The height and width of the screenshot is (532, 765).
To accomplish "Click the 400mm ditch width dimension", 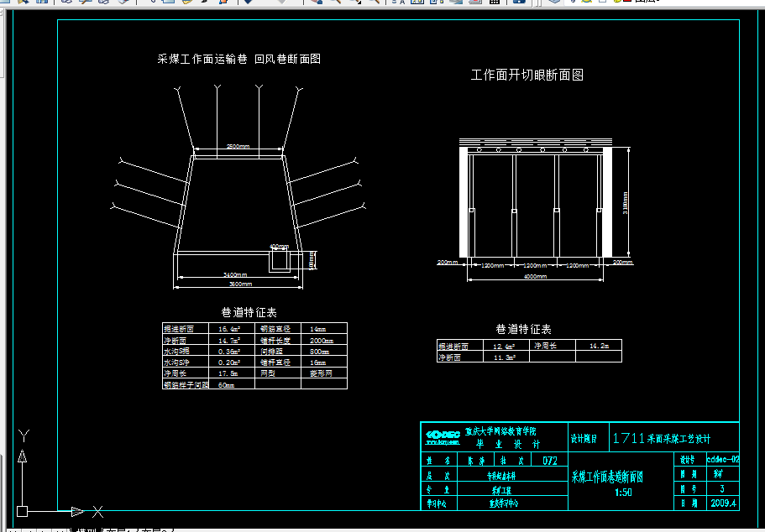I will (279, 247).
